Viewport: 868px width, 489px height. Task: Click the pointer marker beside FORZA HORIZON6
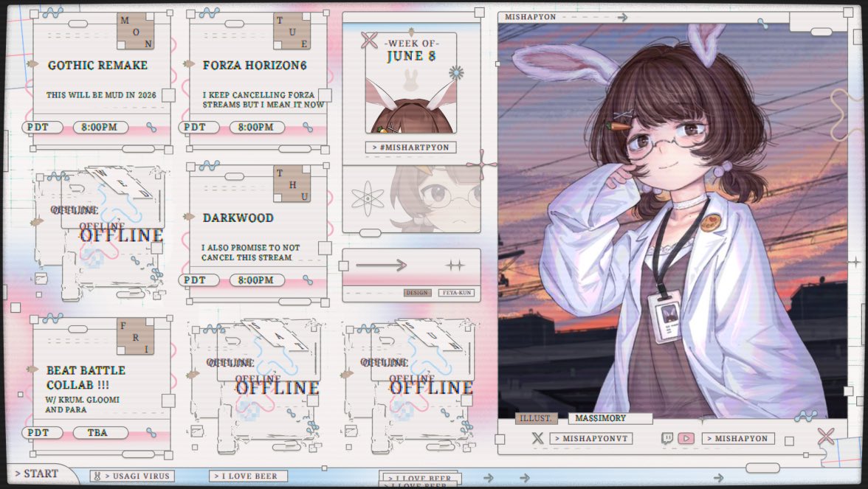click(x=189, y=64)
